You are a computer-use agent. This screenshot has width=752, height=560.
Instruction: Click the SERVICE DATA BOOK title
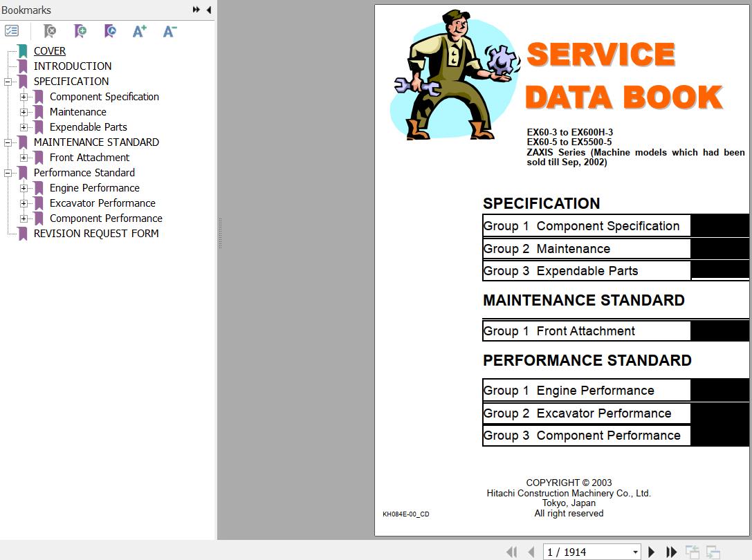(x=623, y=75)
